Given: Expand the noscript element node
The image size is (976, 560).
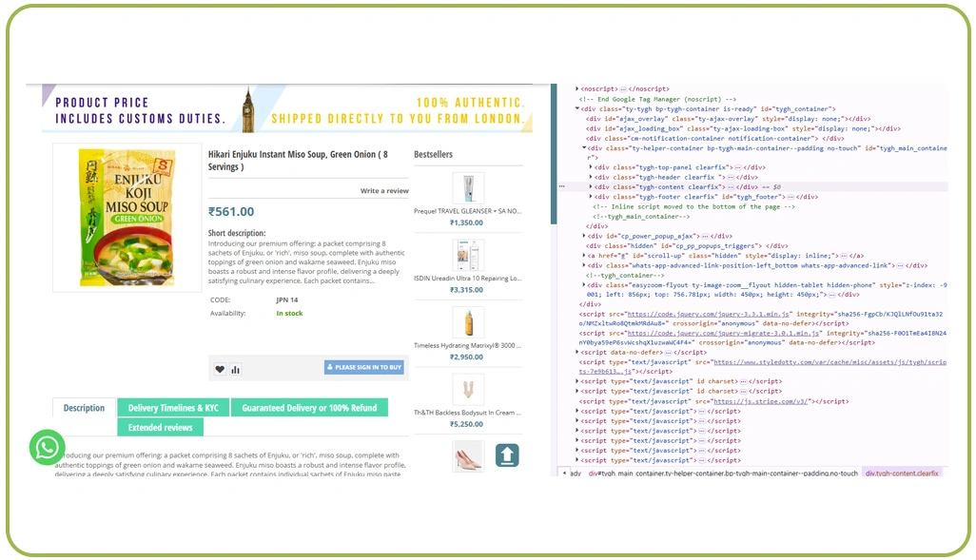Looking at the screenshot, I should tap(576, 88).
